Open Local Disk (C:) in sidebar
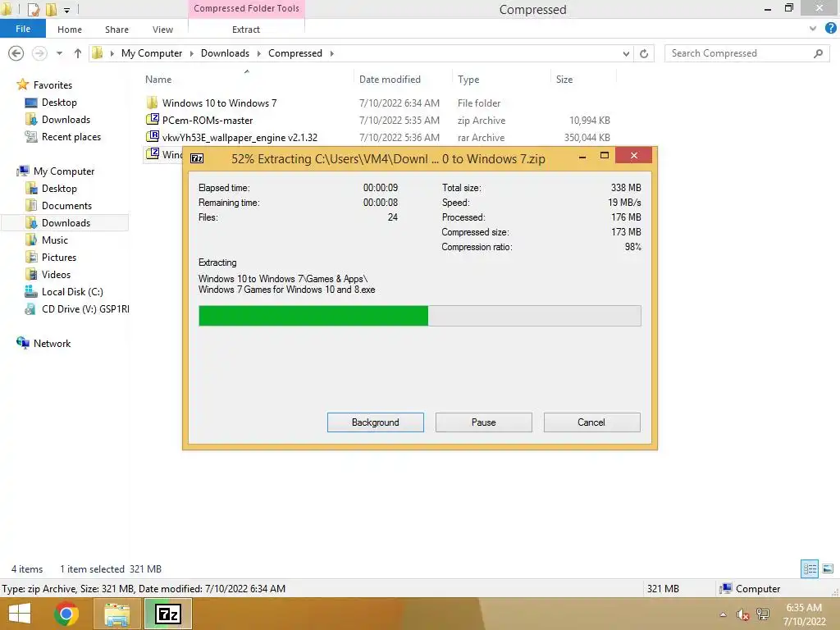The width and height of the screenshot is (840, 630). coord(72,291)
